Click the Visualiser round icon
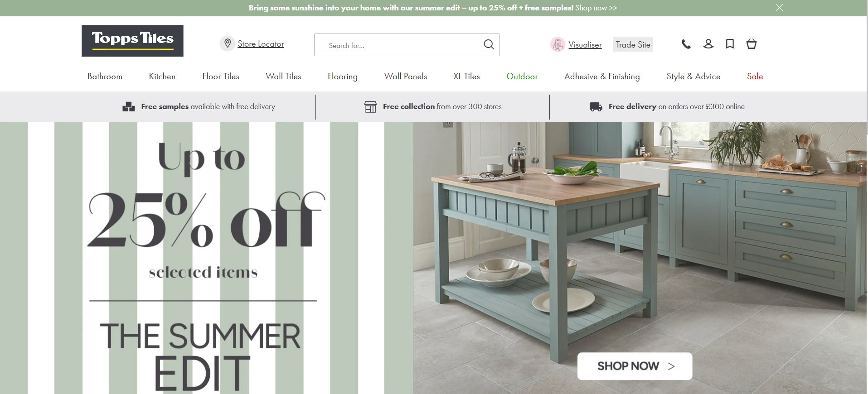868x394 pixels. pyautogui.click(x=558, y=44)
